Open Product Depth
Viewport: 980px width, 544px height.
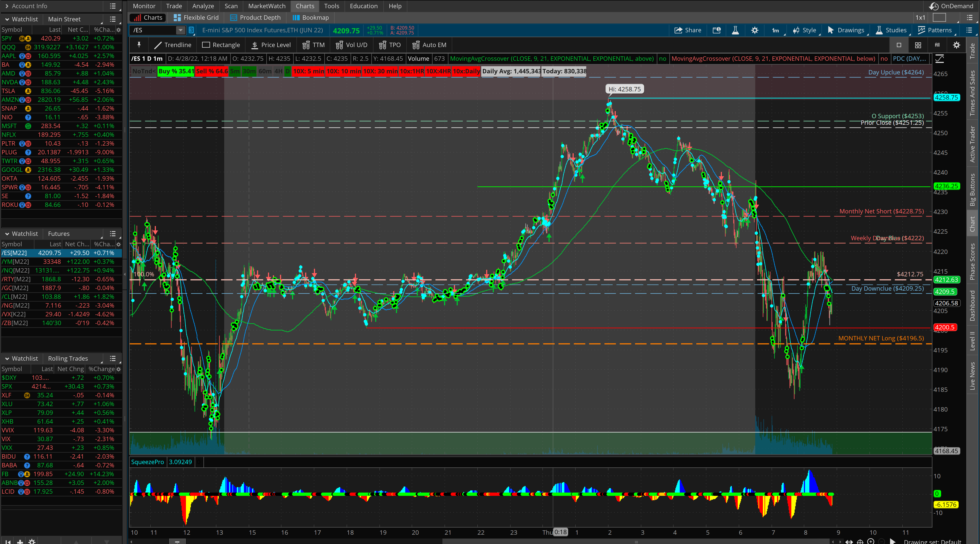coord(255,17)
